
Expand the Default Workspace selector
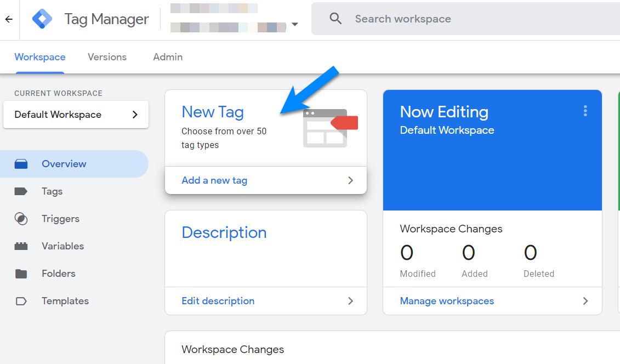(76, 115)
